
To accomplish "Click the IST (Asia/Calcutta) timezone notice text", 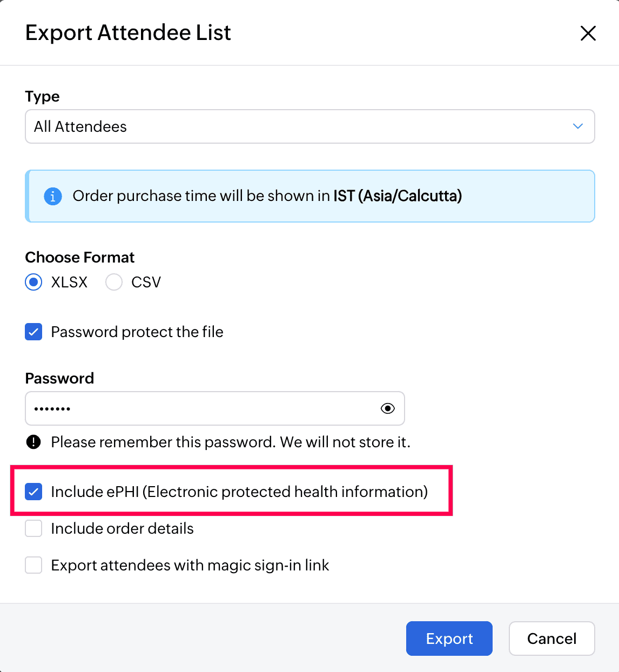I will point(397,196).
